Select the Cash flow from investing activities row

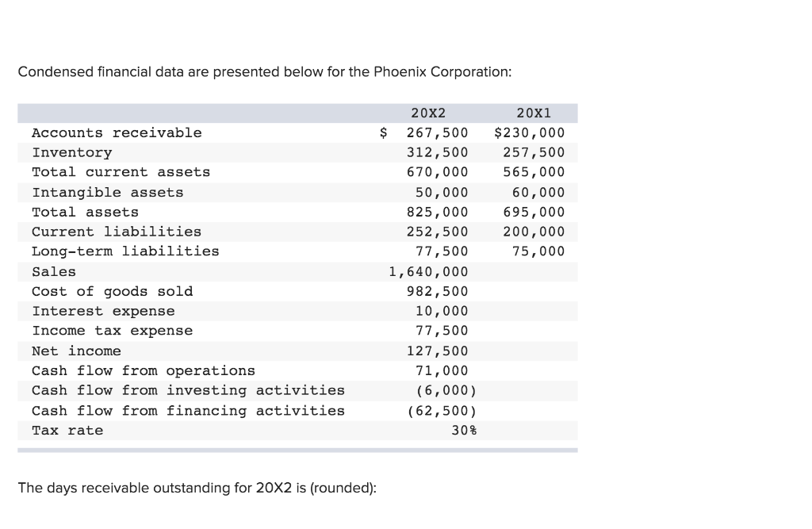(x=188, y=390)
